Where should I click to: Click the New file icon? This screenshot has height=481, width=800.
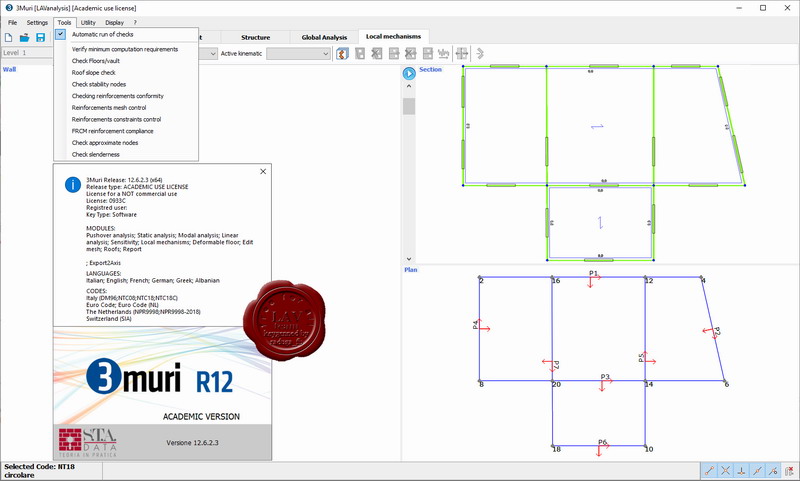coord(8,38)
